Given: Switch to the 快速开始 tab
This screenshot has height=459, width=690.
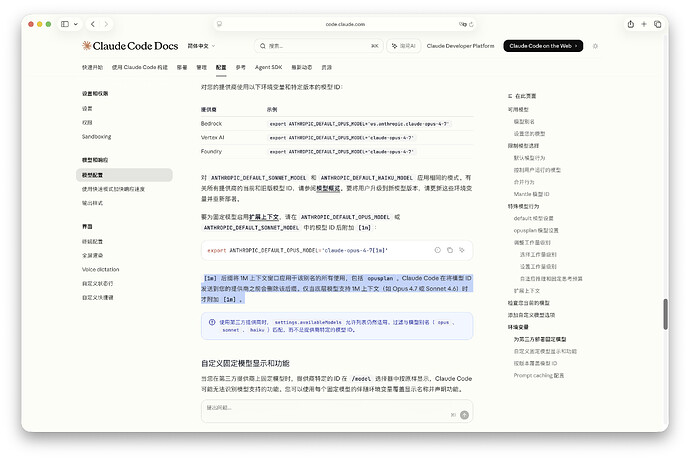Looking at the screenshot, I should tap(92, 67).
